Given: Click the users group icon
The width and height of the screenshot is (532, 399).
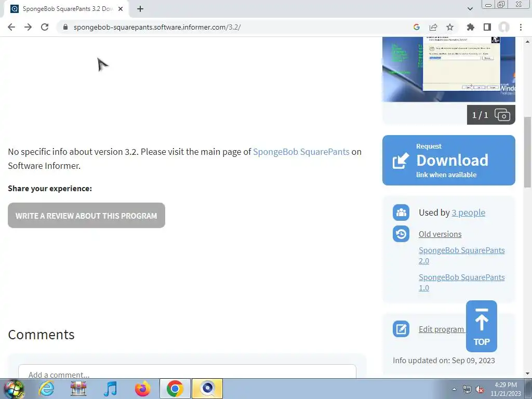Looking at the screenshot, I should click(x=401, y=212).
